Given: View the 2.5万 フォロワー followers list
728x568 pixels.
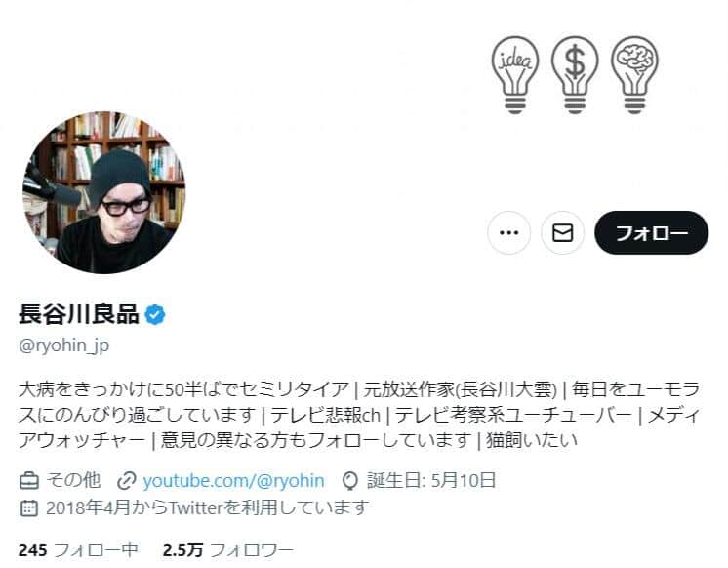Looking at the screenshot, I should coord(228,550).
